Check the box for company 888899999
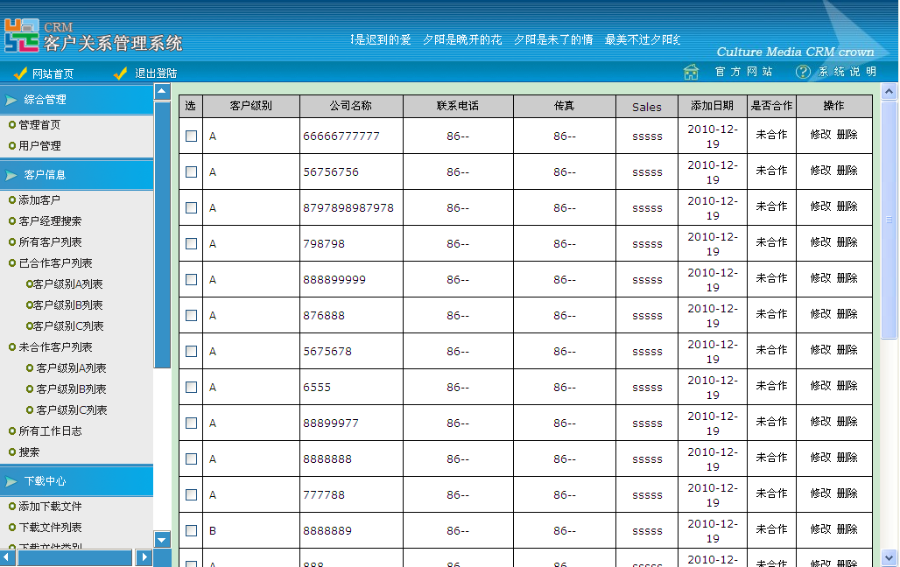 [191, 279]
